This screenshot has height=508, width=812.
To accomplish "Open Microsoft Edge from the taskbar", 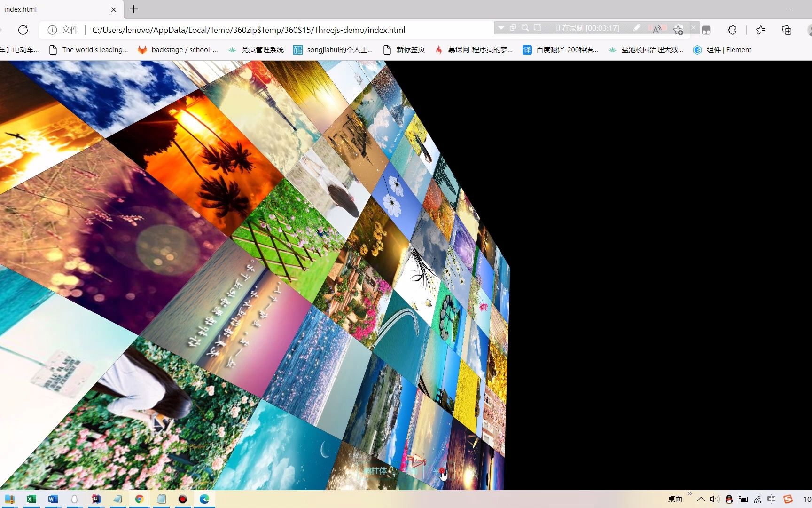I will click(204, 499).
